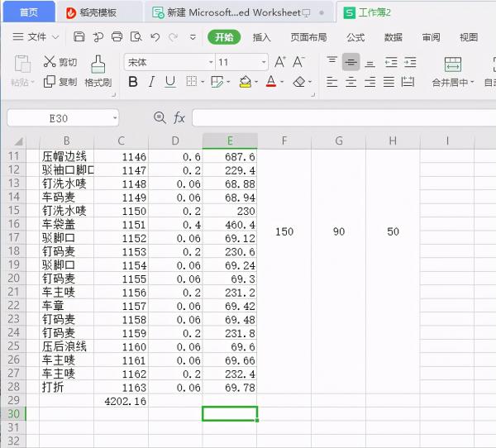This screenshot has height=448, width=496.
Task: Click the Save icon in quick toolbar
Action: tap(79, 37)
